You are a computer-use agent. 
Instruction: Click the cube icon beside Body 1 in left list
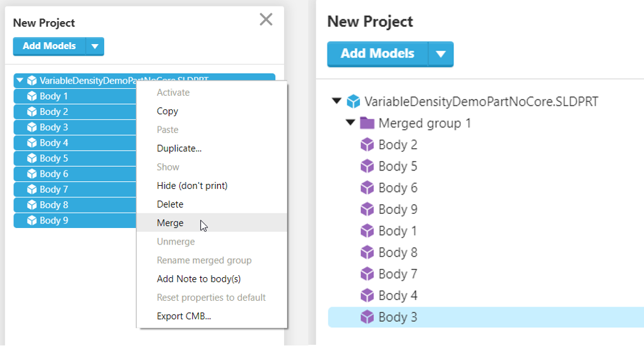[32, 96]
